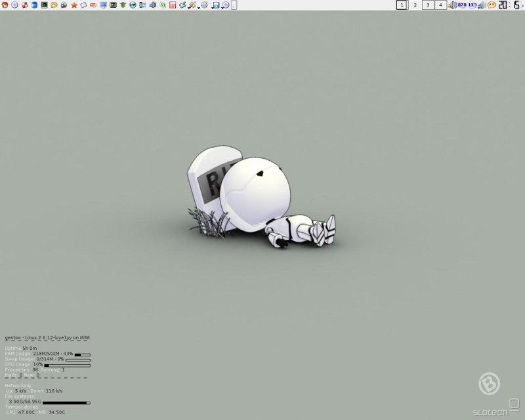525x420 pixels.
Task: Open the red house home launcher
Action: (5, 5)
